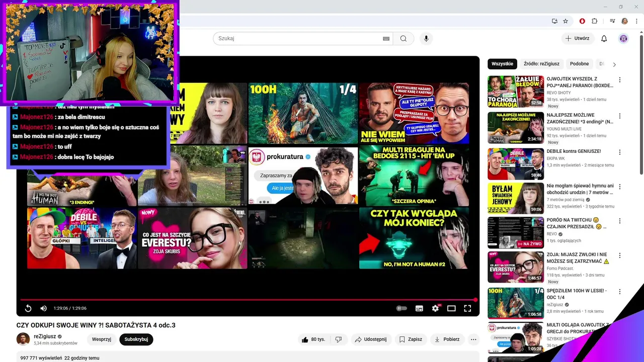
Task: Save the video with Zapisz
Action: (411, 339)
